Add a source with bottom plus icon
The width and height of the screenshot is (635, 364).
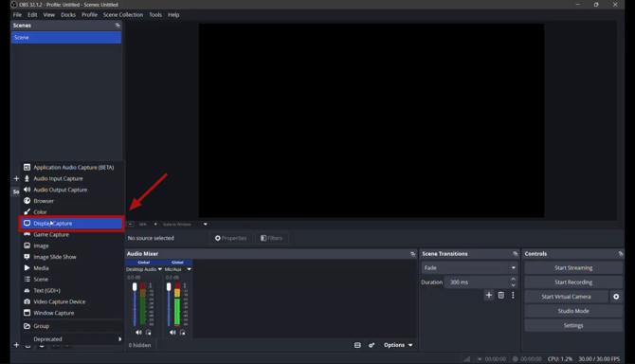tap(16, 345)
